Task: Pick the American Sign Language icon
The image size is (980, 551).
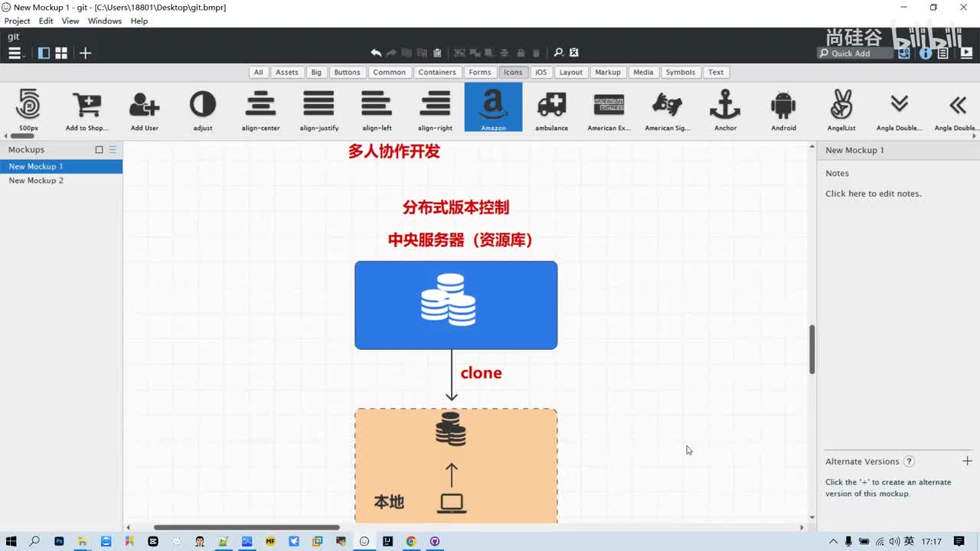Action: (668, 109)
